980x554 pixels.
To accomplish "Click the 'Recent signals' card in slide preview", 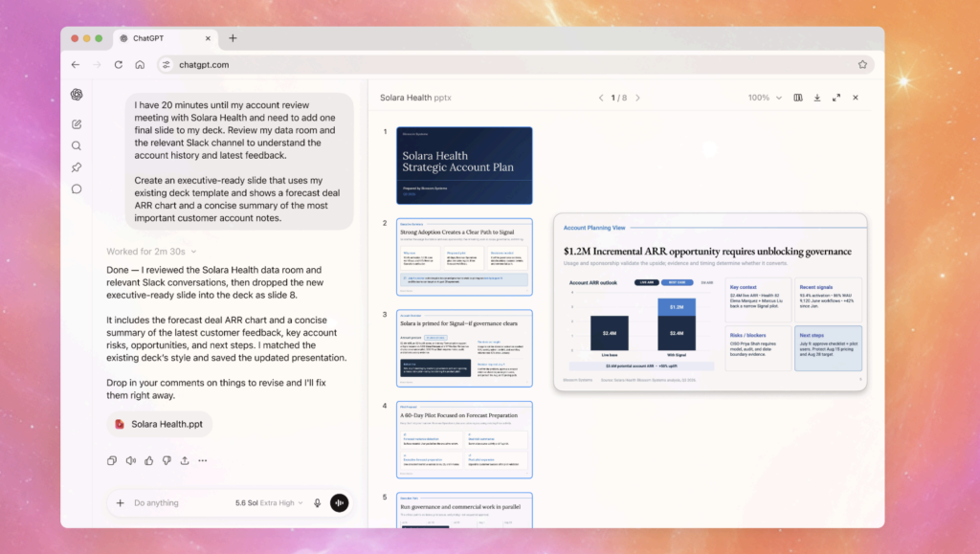I will pos(828,300).
